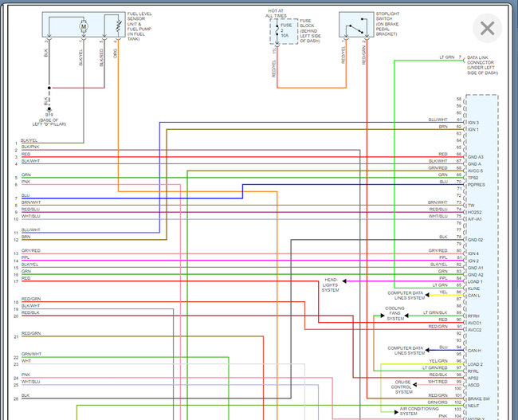The width and height of the screenshot is (518, 420).
Task: Click the Data Link Connector label
Action: coord(483,64)
